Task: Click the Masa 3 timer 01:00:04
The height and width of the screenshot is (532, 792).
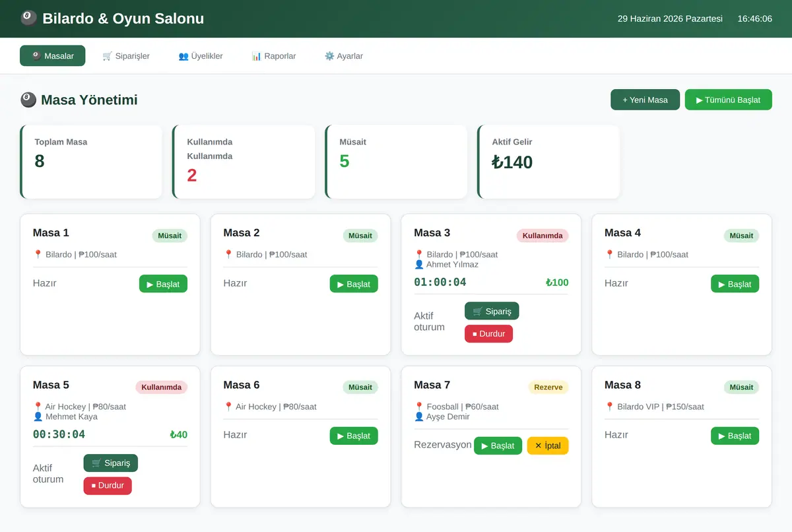Action: coord(440,283)
